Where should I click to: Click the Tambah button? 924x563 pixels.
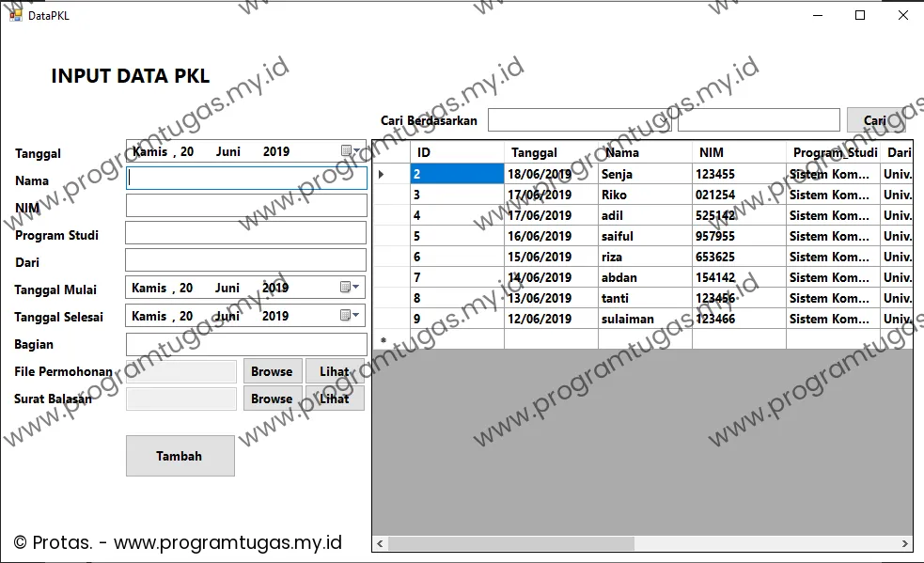click(180, 456)
